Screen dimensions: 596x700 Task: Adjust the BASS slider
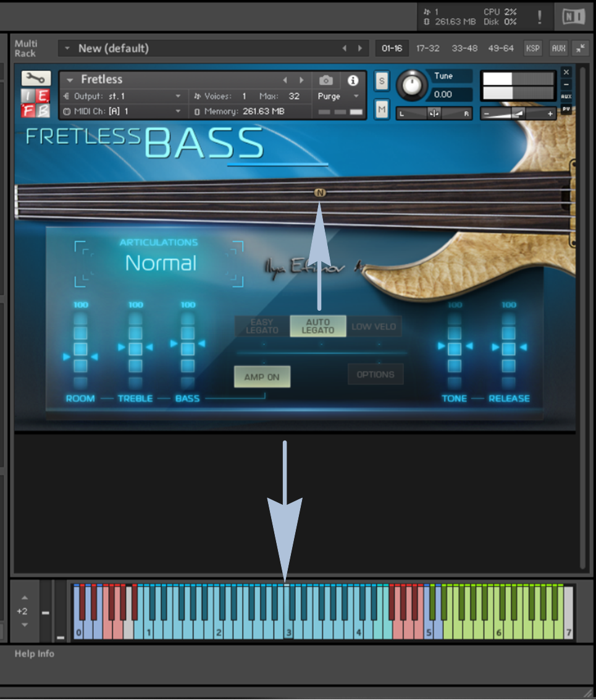click(x=188, y=352)
